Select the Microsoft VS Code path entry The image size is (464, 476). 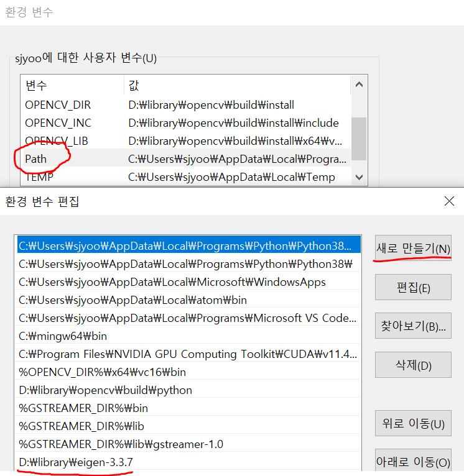click(x=188, y=318)
